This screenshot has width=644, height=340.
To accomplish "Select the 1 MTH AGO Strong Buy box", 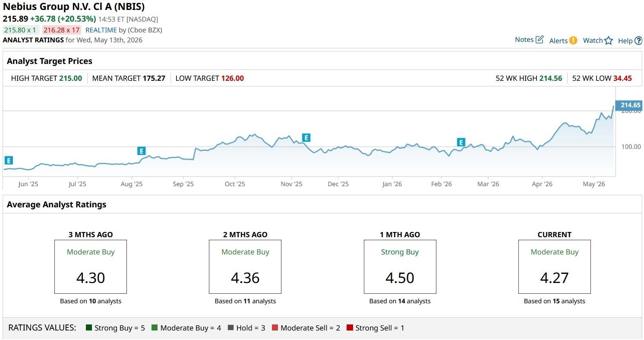I will click(x=400, y=267).
